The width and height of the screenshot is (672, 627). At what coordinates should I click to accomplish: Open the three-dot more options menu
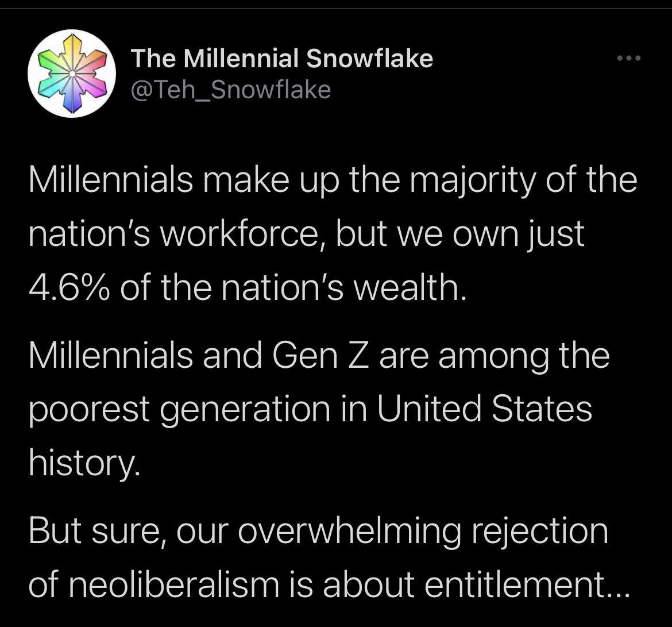[627, 59]
